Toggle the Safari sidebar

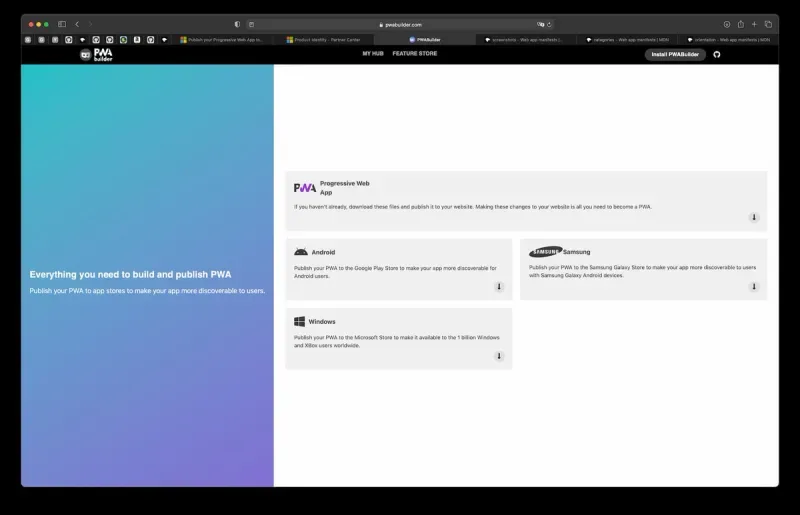click(x=62, y=24)
